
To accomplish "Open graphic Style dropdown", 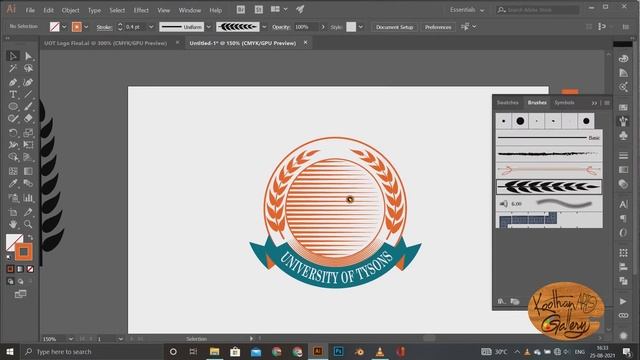I will coord(361,27).
